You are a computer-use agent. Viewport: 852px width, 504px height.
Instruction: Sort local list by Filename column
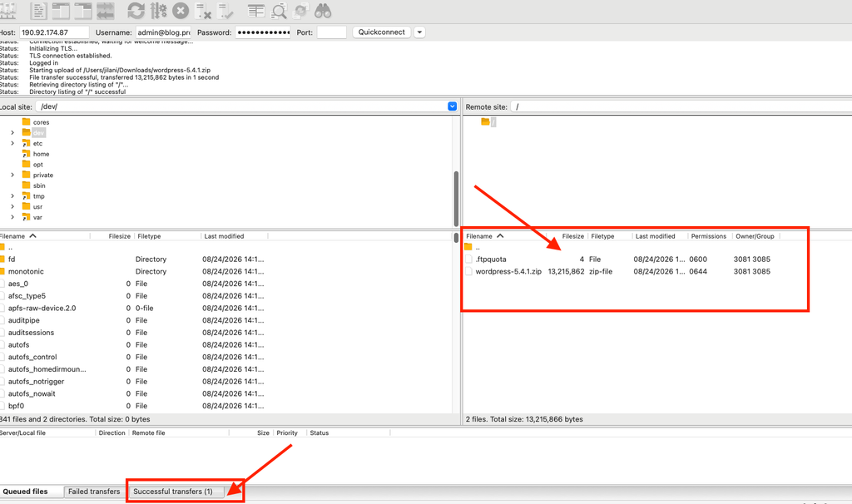tap(45, 236)
